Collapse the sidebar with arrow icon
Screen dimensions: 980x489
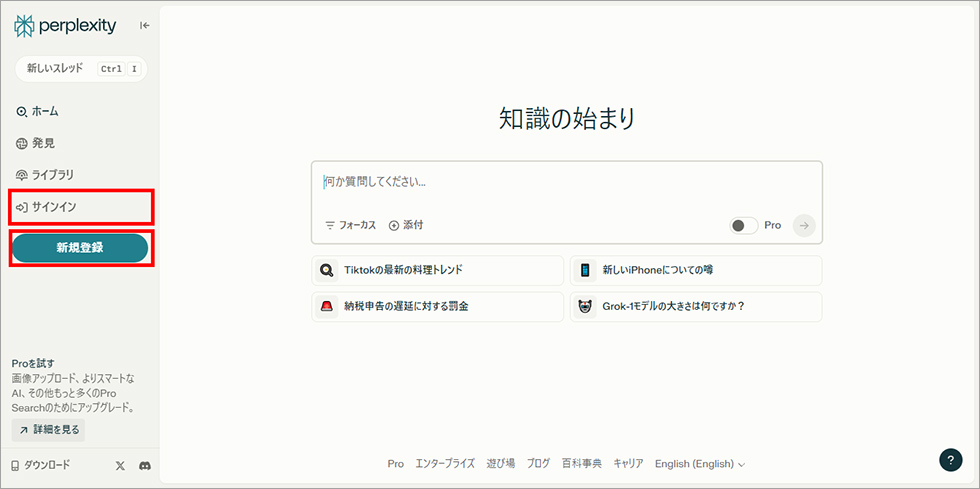pyautogui.click(x=144, y=26)
